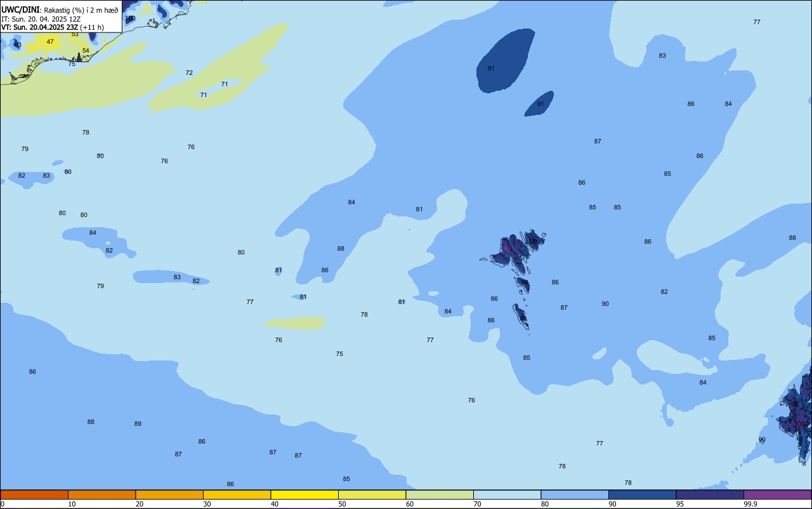Click the medium blue 80–90 legend segment
Image resolution: width=812 pixels, height=509 pixels.
pyautogui.click(x=575, y=494)
